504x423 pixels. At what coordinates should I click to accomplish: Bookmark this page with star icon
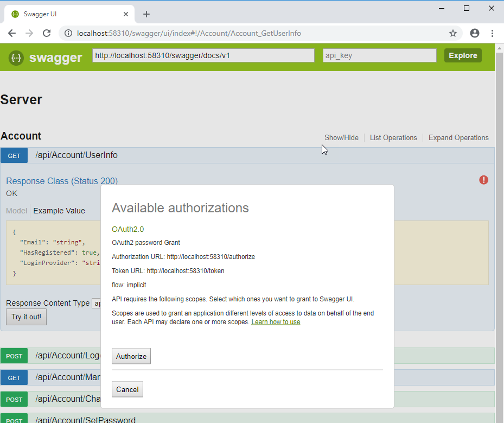(453, 33)
